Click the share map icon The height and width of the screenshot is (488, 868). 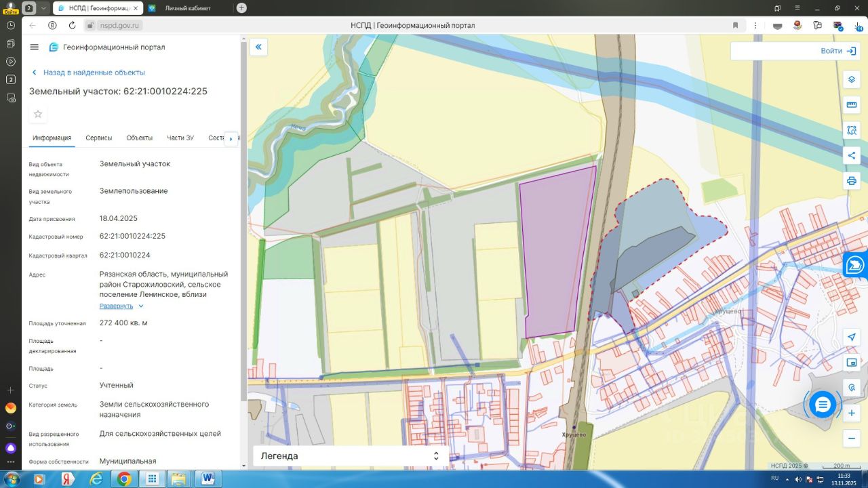(x=852, y=155)
